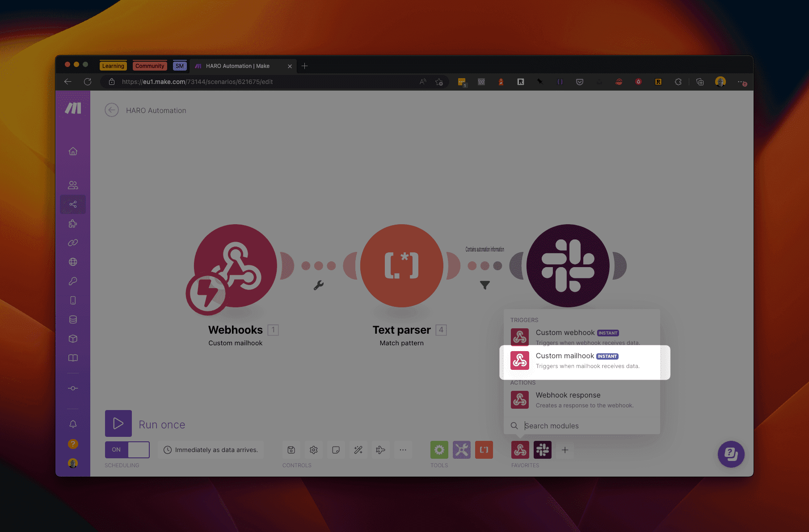Choose Custom webhook trigger
This screenshot has width=809, height=532.
(582, 337)
